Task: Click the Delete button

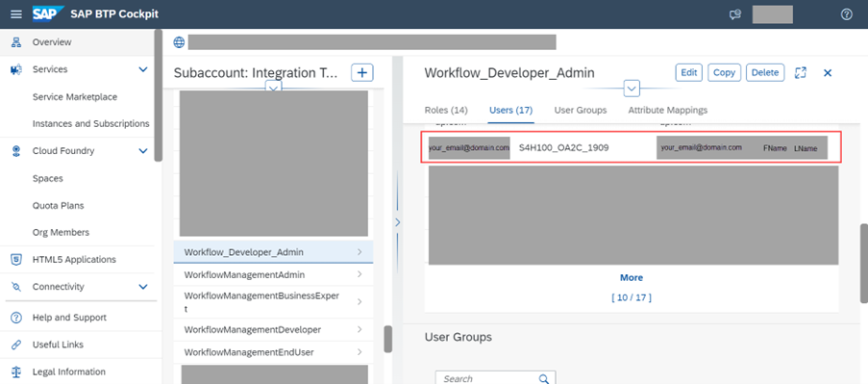Action: click(765, 72)
